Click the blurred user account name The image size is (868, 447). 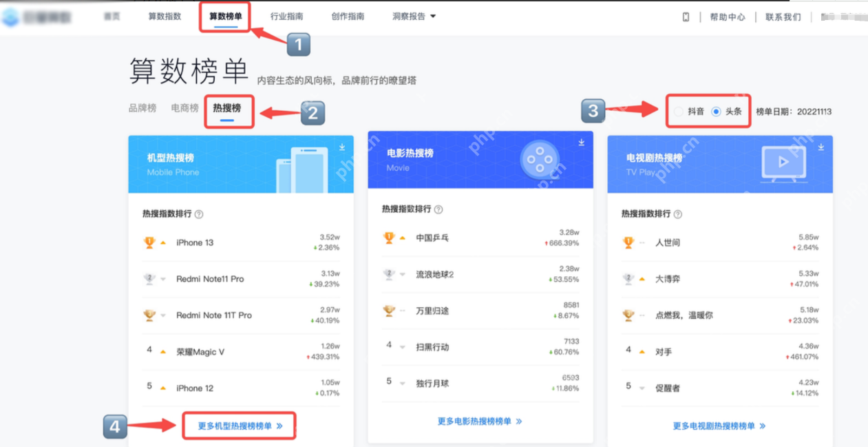click(x=844, y=17)
